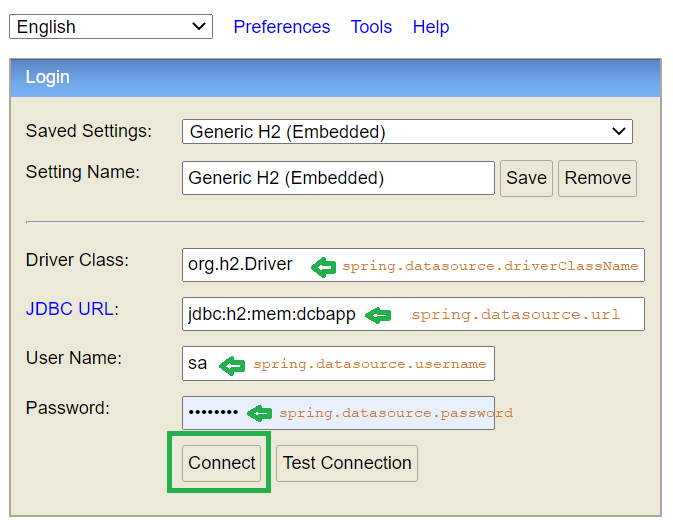The image size is (673, 528).
Task: Click the blue JDBC URL label link
Action: tap(69, 309)
